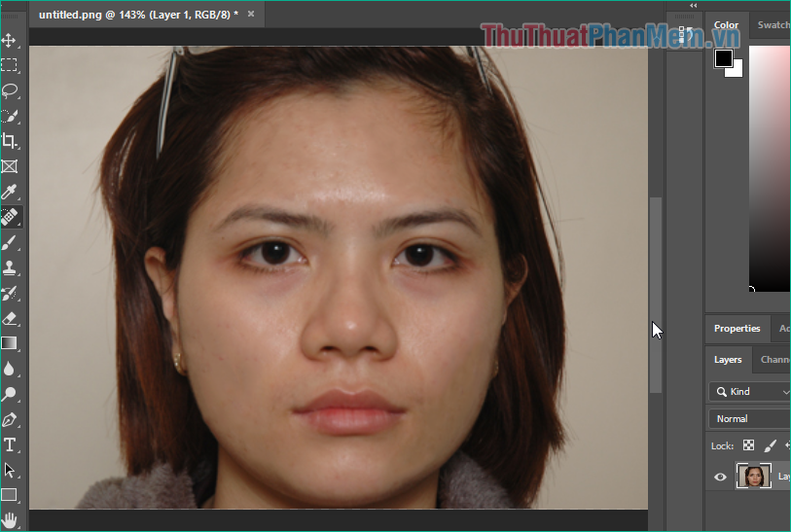Select the Lasso tool
The height and width of the screenshot is (532, 791).
click(x=9, y=90)
